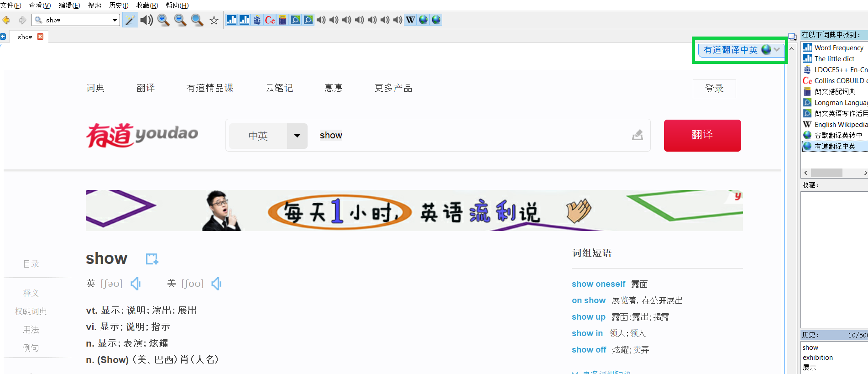This screenshot has height=374, width=868.
Task: Play American pronunciation speaker
Action: point(216,284)
